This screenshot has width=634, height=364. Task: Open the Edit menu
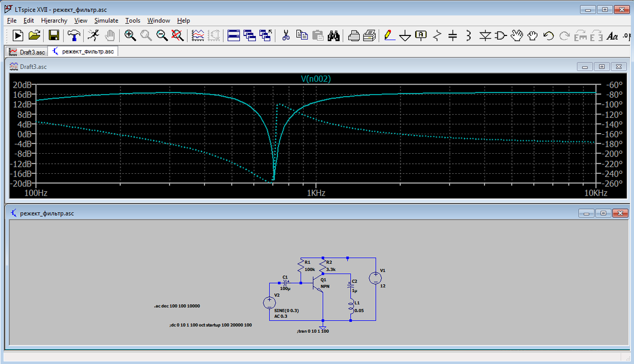click(x=29, y=21)
